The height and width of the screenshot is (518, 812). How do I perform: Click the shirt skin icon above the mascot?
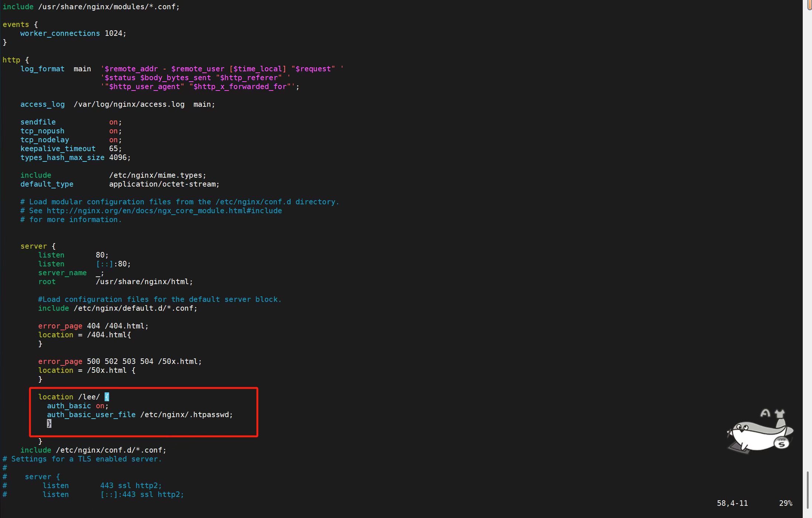[780, 413]
